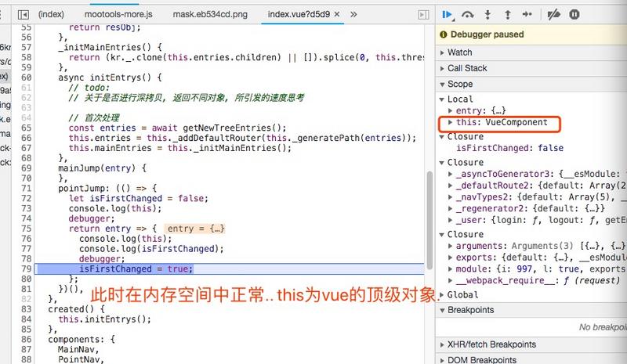Click line number 83 gutter
The height and width of the screenshot is (364, 627).
point(26,309)
